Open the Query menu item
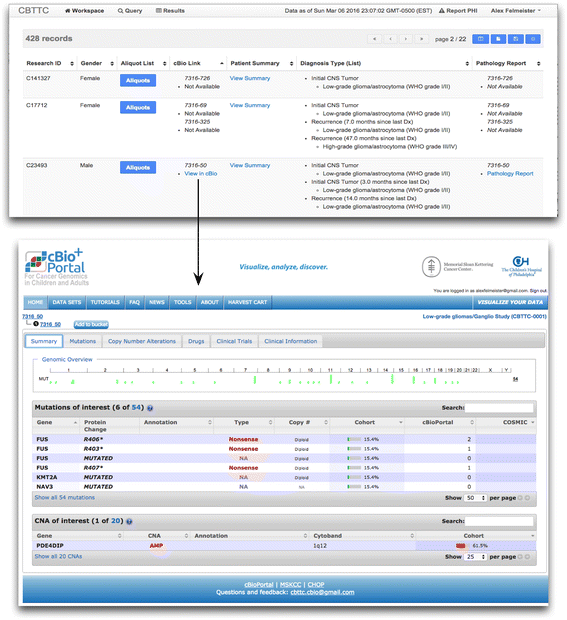The height and width of the screenshot is (620, 567). 130,11
